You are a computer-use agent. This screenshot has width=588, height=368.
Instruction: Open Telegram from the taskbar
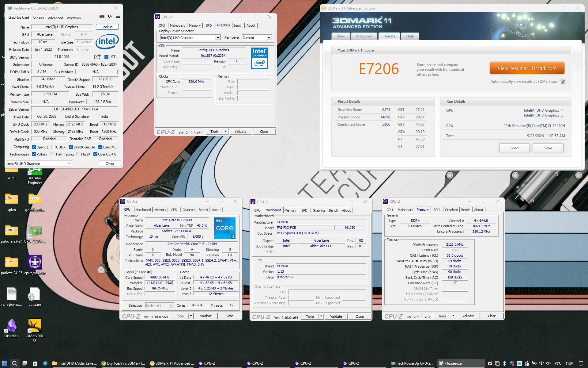(x=45, y=363)
